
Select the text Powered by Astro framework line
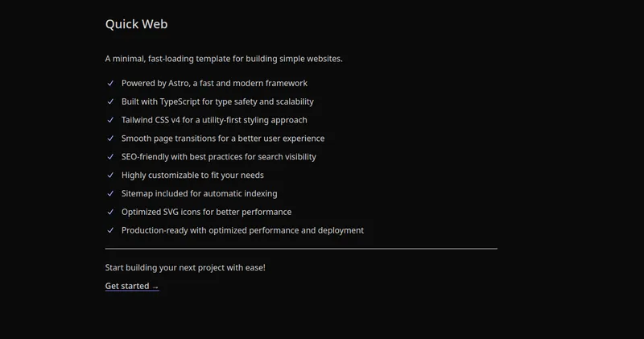coord(214,83)
